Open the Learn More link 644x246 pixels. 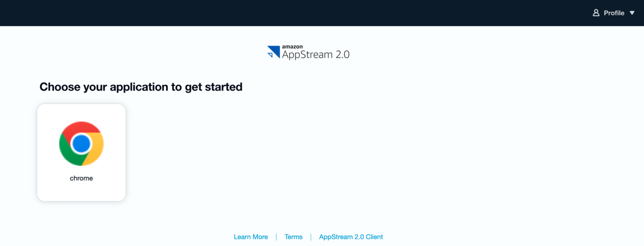(x=251, y=237)
